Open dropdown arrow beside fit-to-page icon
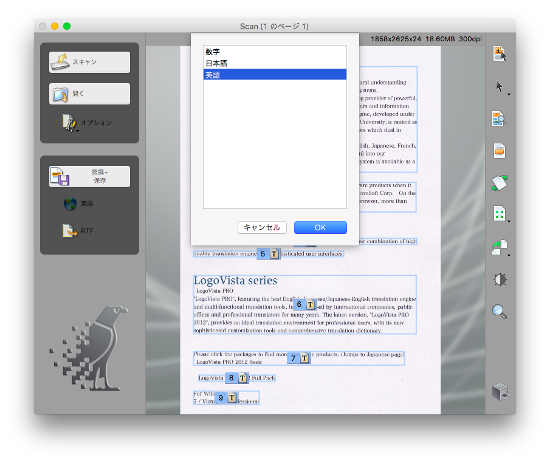550x463 pixels. pyautogui.click(x=509, y=221)
